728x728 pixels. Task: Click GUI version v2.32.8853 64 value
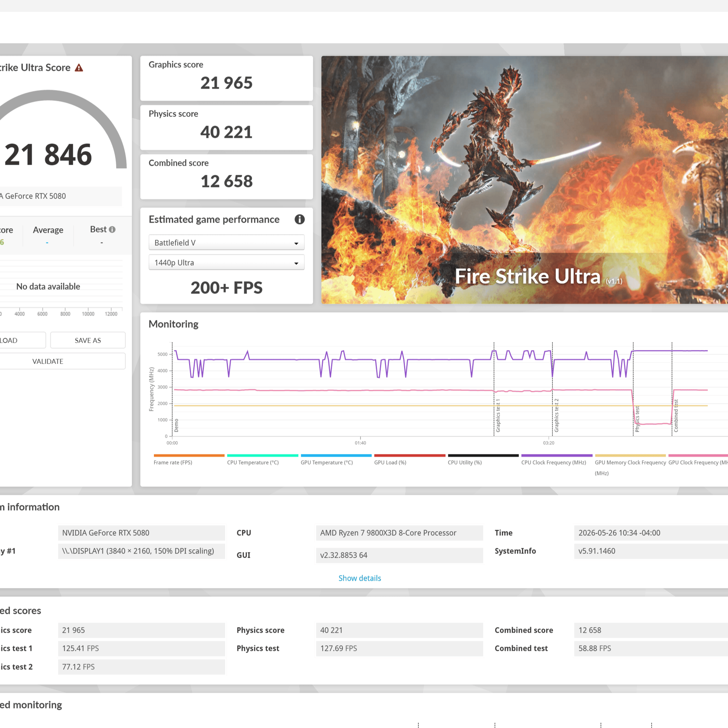400,555
